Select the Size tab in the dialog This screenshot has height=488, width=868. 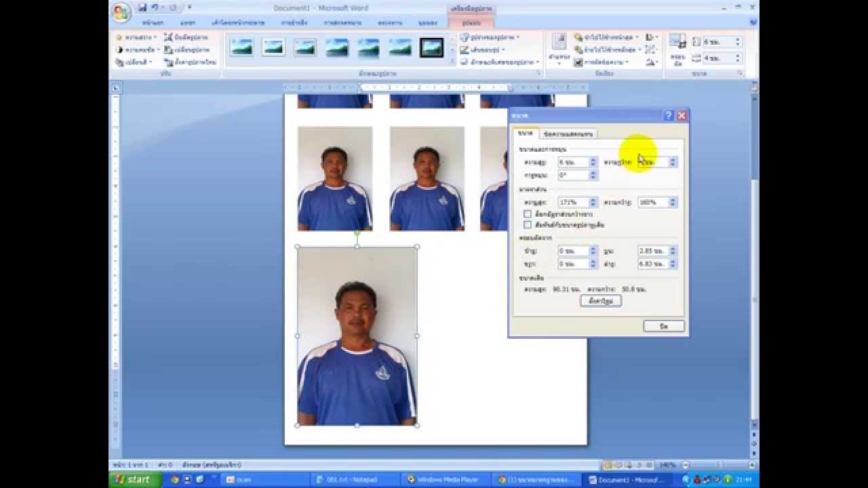click(526, 133)
